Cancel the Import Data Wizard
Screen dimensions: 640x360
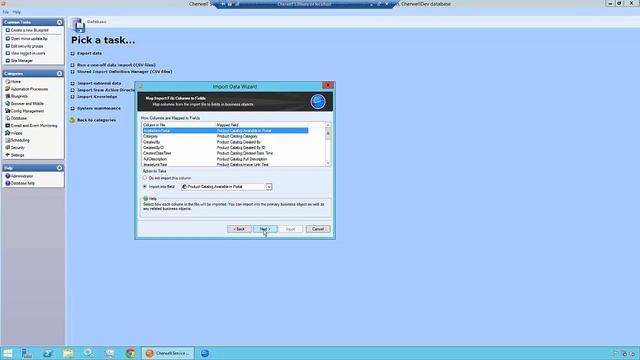click(318, 229)
